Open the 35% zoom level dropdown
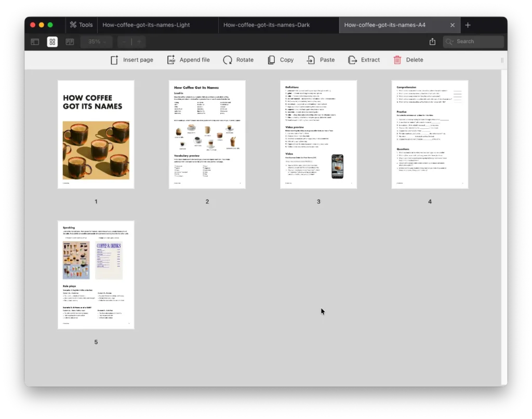The image size is (532, 419). [x=97, y=42]
